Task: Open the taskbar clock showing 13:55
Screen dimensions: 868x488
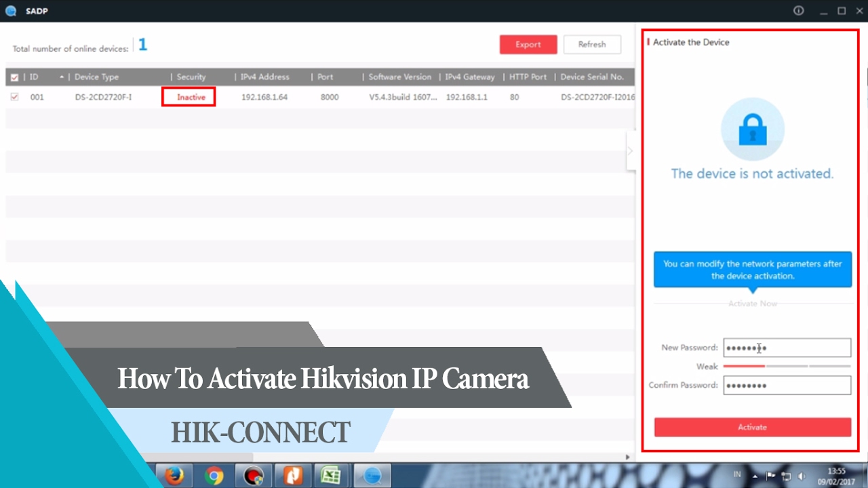Action: pyautogui.click(x=837, y=476)
